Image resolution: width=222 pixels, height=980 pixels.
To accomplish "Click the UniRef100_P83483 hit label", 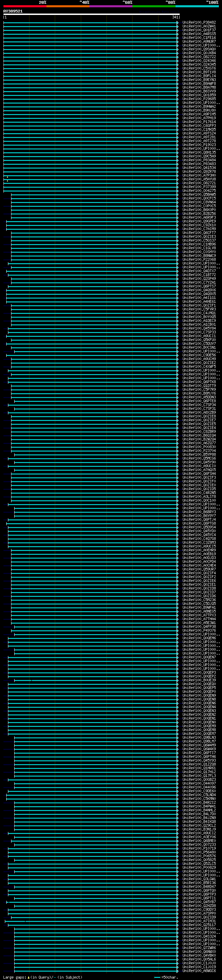I will coord(199,164).
